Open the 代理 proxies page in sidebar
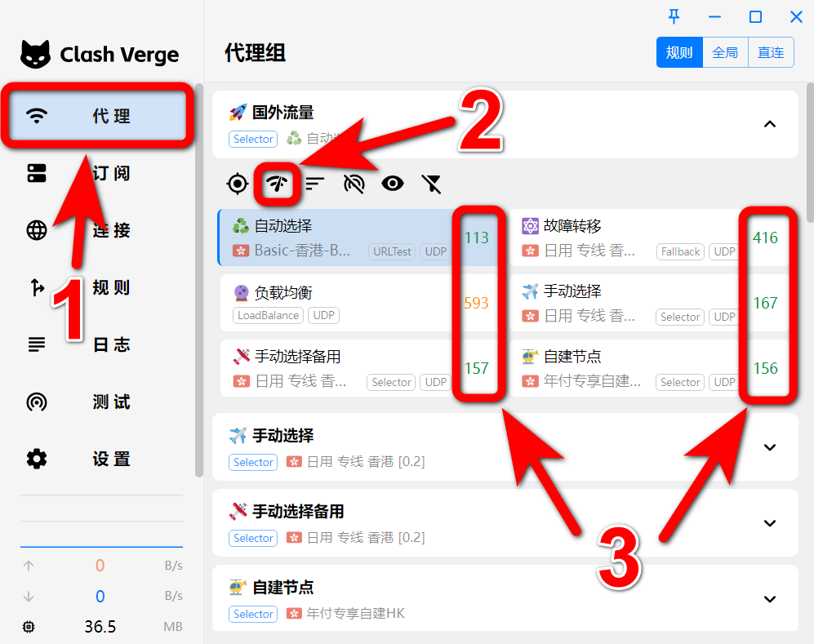814x644 pixels. click(x=98, y=116)
